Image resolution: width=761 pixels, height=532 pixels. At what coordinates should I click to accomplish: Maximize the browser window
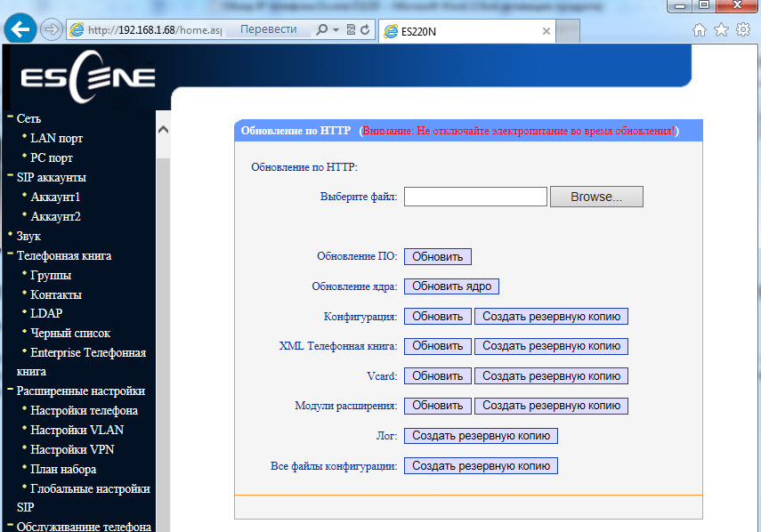point(703,6)
